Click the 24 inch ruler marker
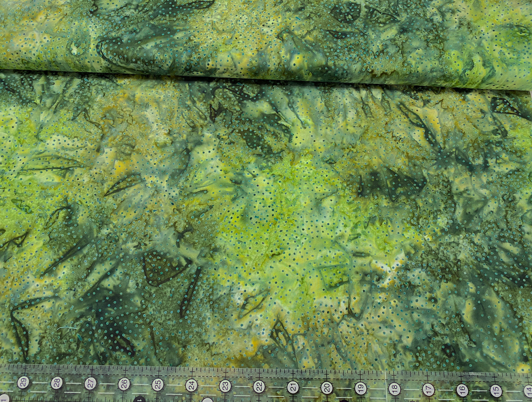This screenshot has width=532, height=402. click(191, 385)
